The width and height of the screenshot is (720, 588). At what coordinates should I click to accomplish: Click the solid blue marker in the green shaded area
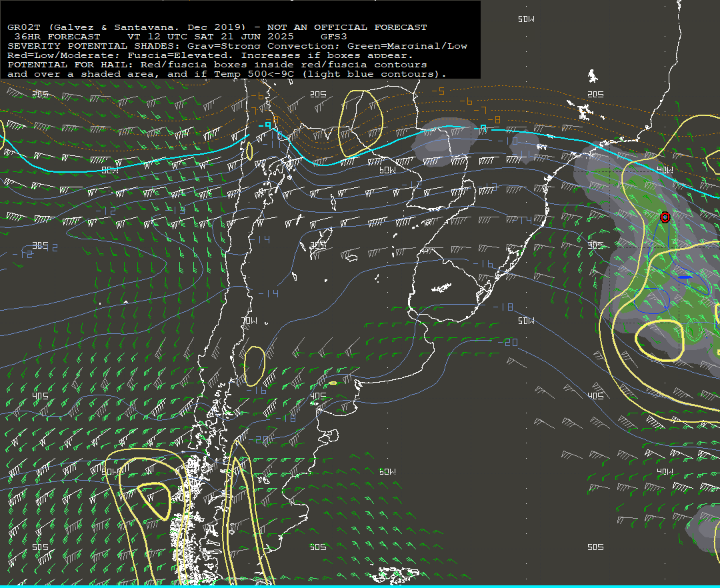[685, 277]
